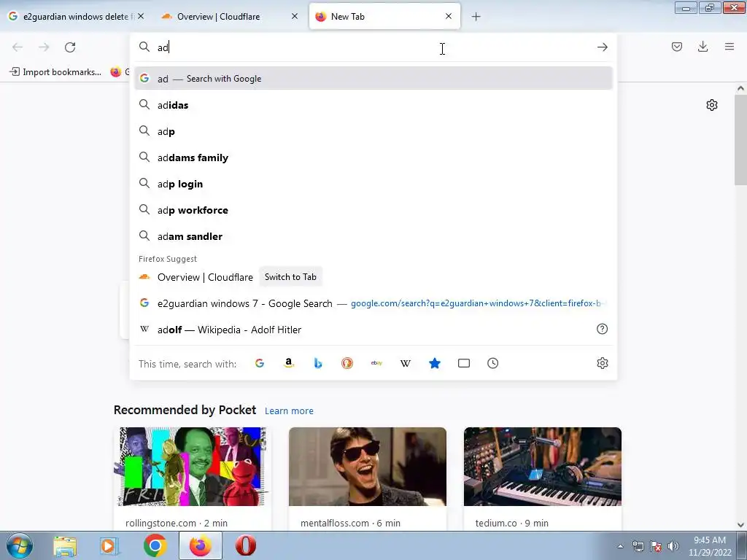Open a new tab with plus button
Image resolution: width=747 pixels, height=560 pixels.
tap(476, 17)
